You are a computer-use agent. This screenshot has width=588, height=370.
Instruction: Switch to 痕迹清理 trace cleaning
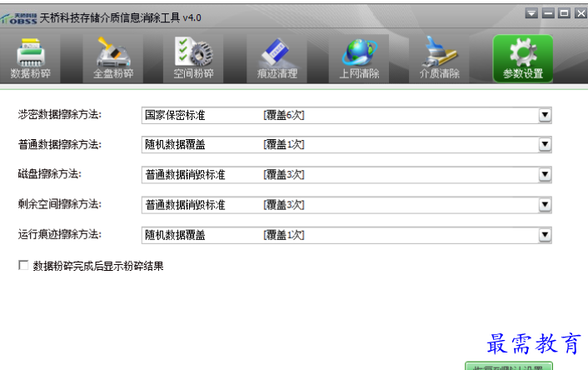coord(277,58)
